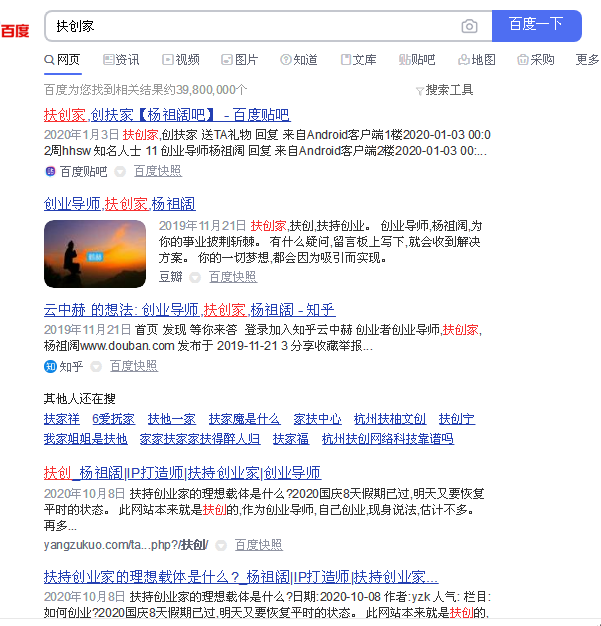Click the sunset silhouette thumbnail
The height and width of the screenshot is (626, 601).
click(x=95, y=254)
